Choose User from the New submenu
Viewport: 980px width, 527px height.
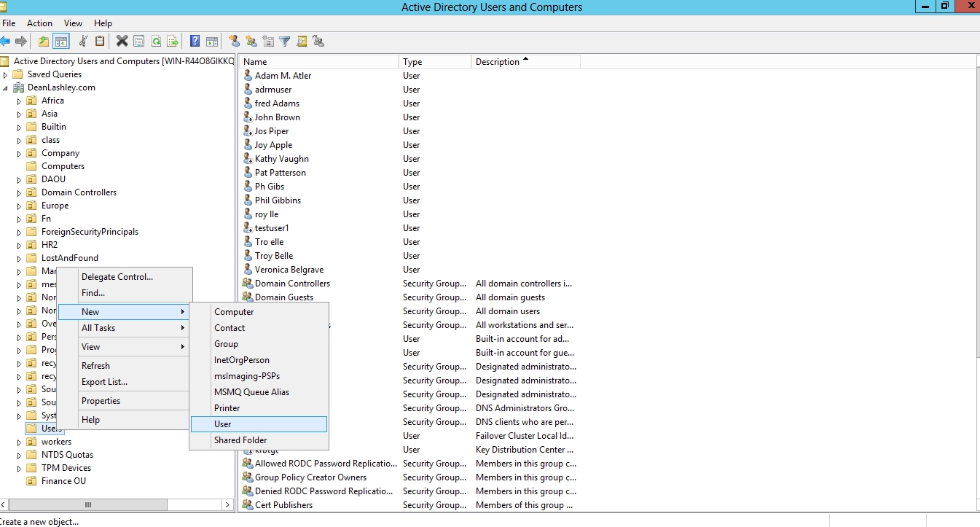223,424
